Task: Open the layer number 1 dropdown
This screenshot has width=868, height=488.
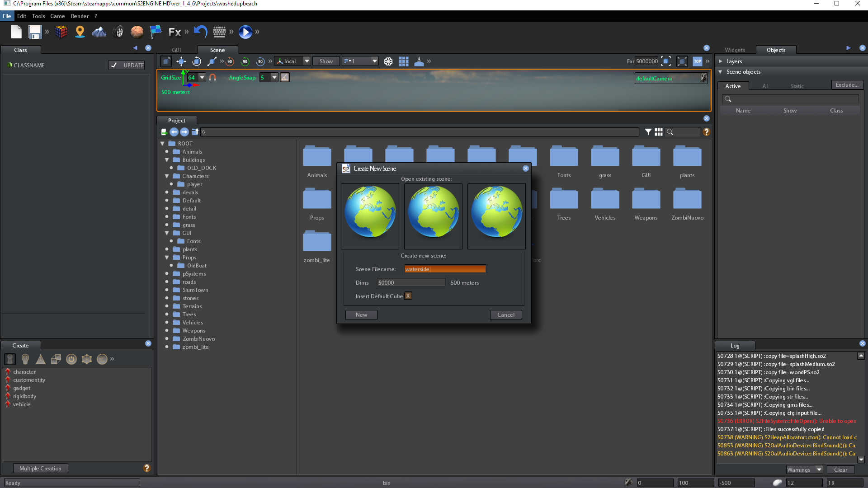Action: coord(360,61)
